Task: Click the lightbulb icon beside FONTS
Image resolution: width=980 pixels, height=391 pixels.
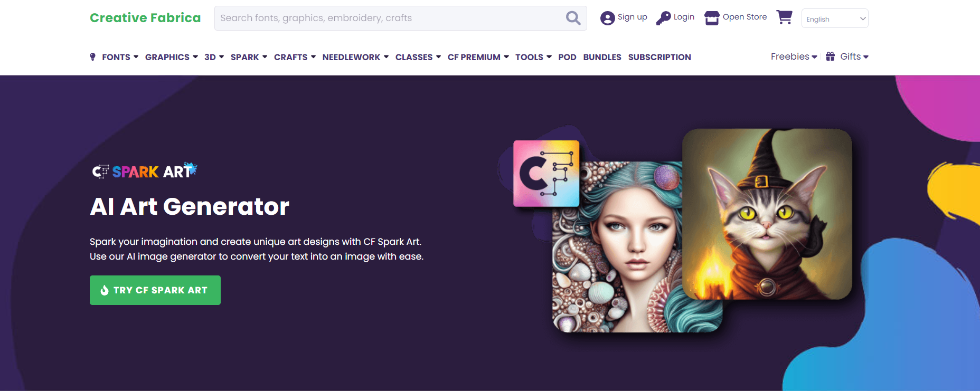Action: [x=93, y=56]
